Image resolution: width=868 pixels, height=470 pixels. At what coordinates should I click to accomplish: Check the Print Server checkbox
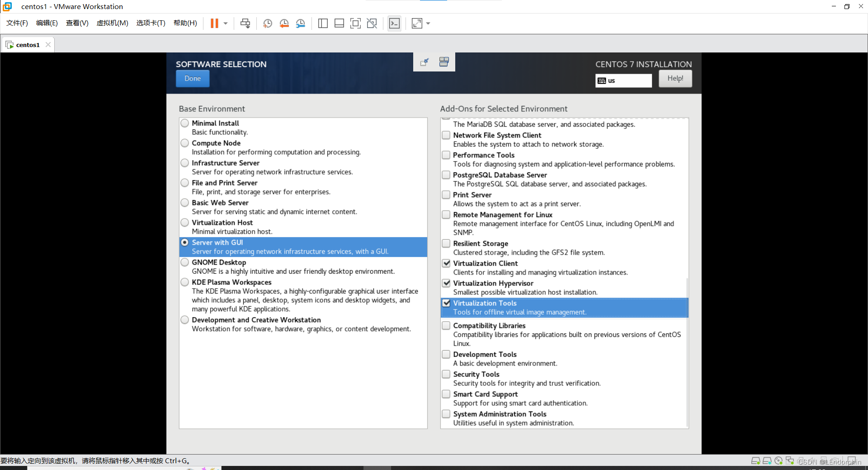[446, 195]
